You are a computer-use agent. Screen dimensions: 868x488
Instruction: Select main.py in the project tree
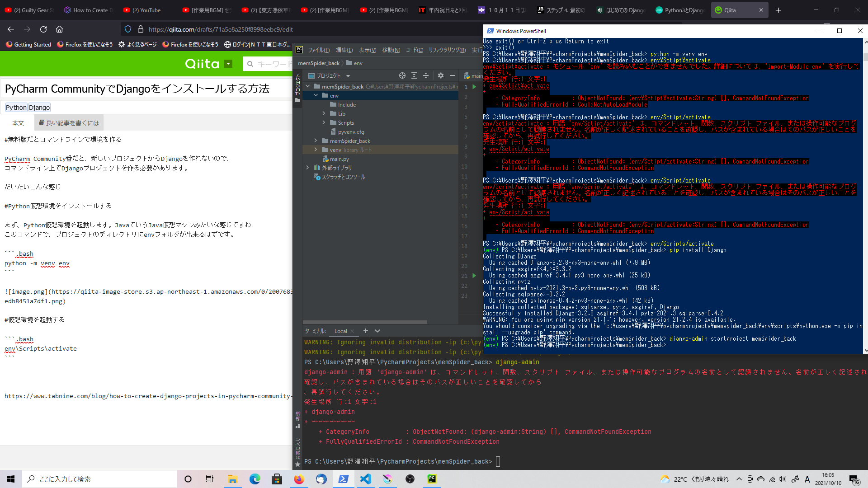[339, 159]
